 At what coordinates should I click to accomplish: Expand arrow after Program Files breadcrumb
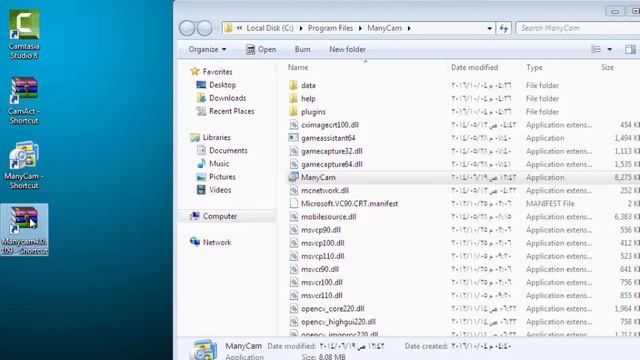360,28
